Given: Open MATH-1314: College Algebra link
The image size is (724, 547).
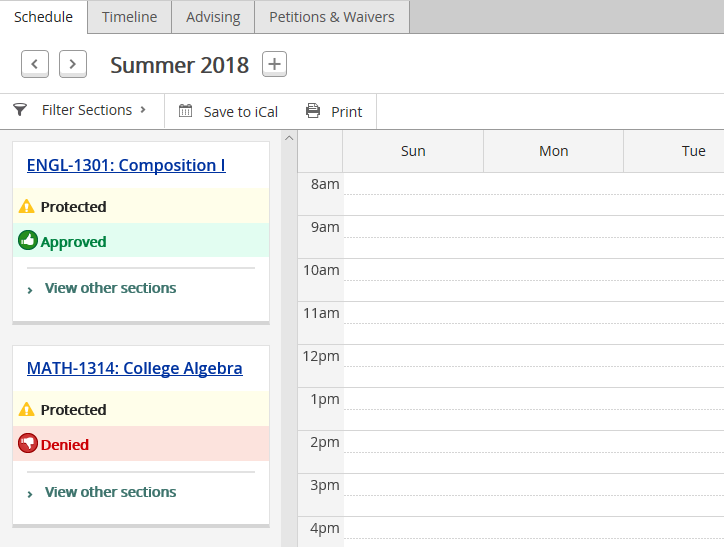Looking at the screenshot, I should 134,368.
